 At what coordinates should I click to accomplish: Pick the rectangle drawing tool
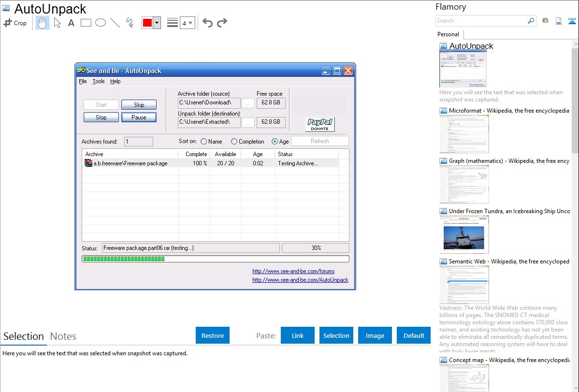pos(86,23)
